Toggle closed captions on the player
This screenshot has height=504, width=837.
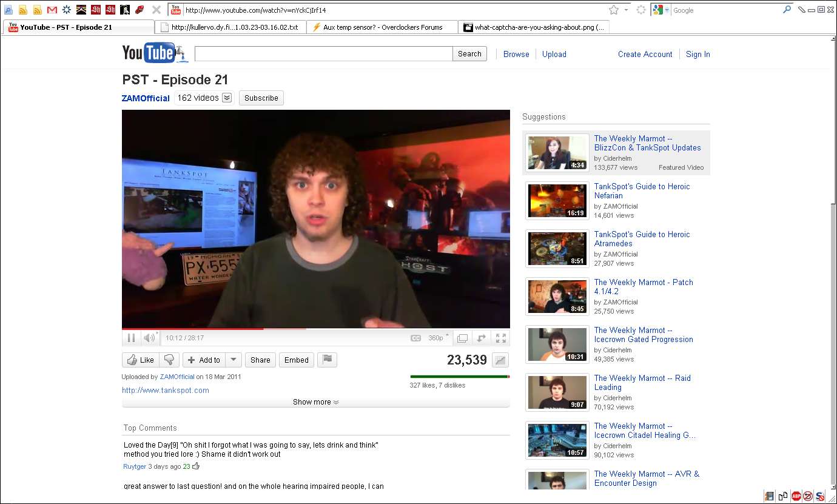415,338
